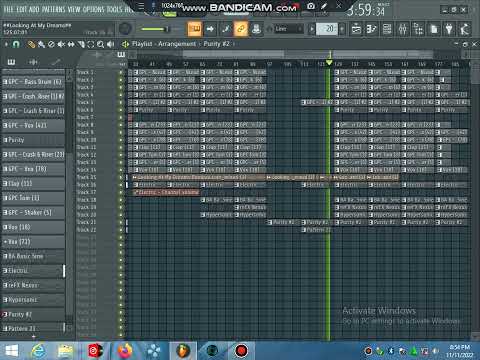Toggle the highlighted orange link button

tap(241, 29)
